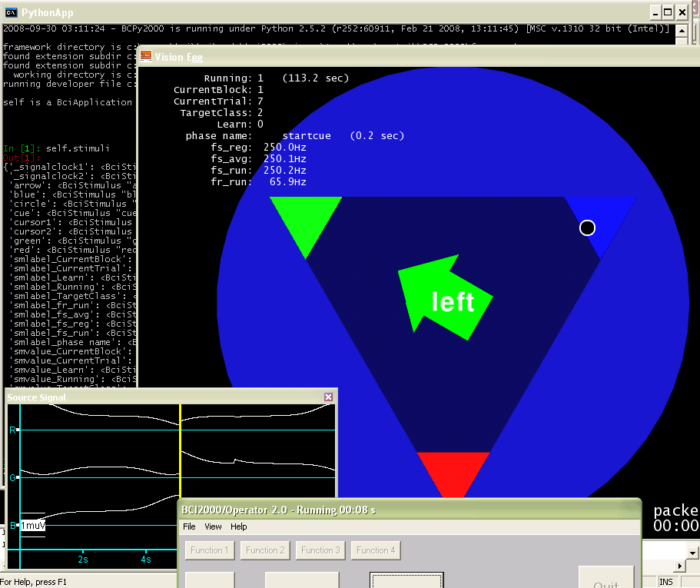Click the PythonApp console icon in title bar
Image resolution: width=700 pixels, height=588 pixels.
(11, 12)
